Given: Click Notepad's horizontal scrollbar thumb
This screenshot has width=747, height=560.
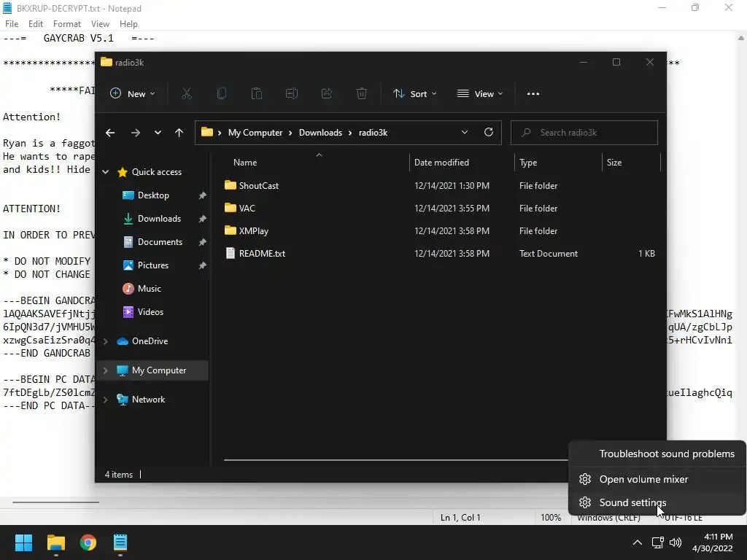Looking at the screenshot, I should (55, 502).
